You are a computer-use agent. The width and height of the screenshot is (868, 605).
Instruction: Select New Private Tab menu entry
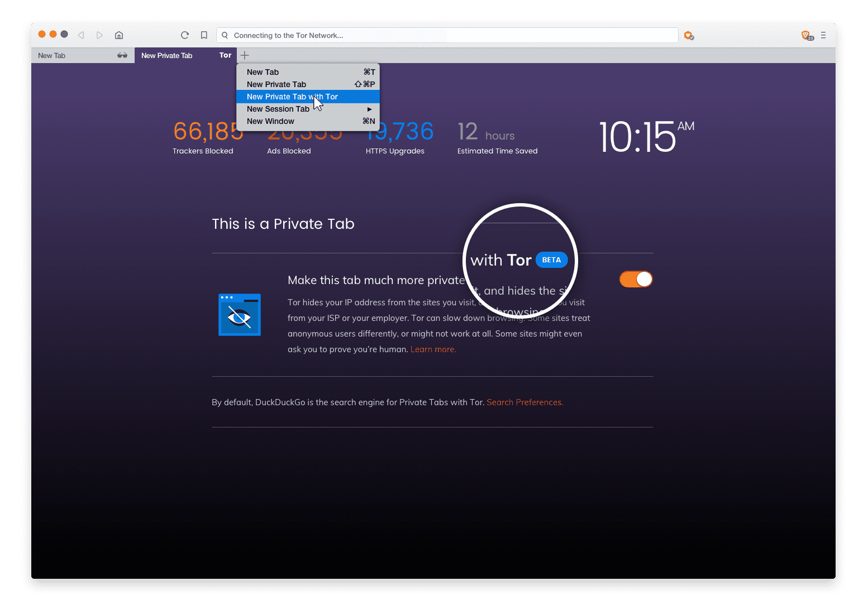[x=308, y=84]
